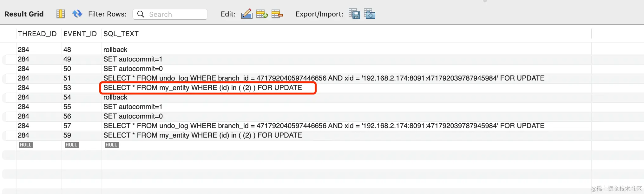Click THREAD_ID 284 in the event 53 row

pyautogui.click(x=39, y=88)
